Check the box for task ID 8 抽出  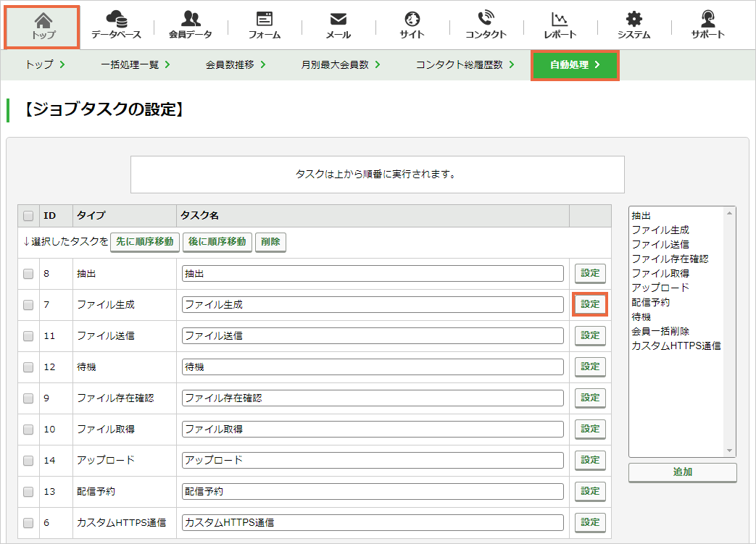(28, 274)
